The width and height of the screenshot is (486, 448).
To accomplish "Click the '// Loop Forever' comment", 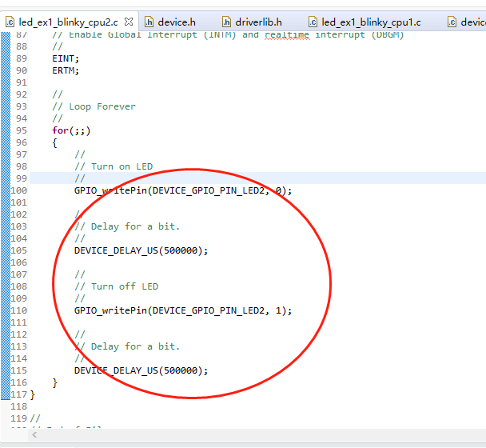I will point(94,106).
